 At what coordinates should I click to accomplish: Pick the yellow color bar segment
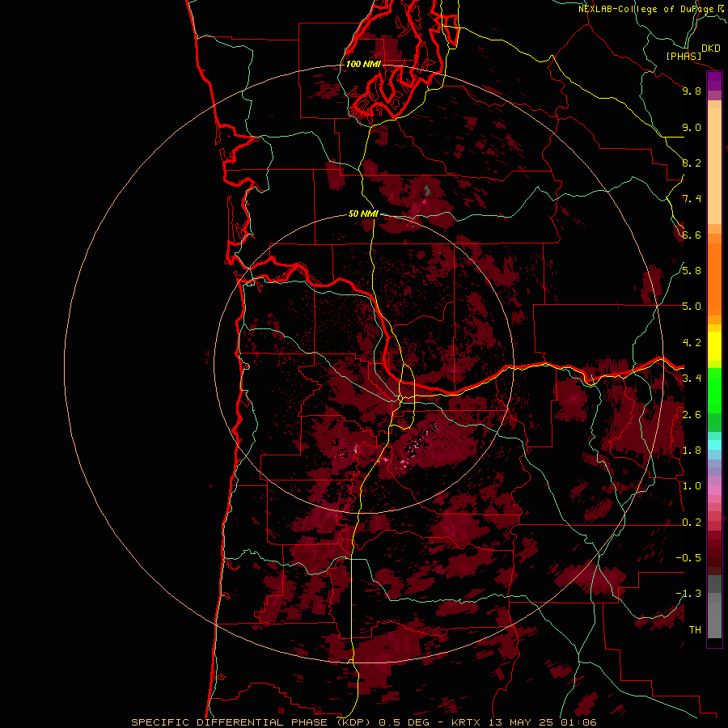(x=714, y=346)
